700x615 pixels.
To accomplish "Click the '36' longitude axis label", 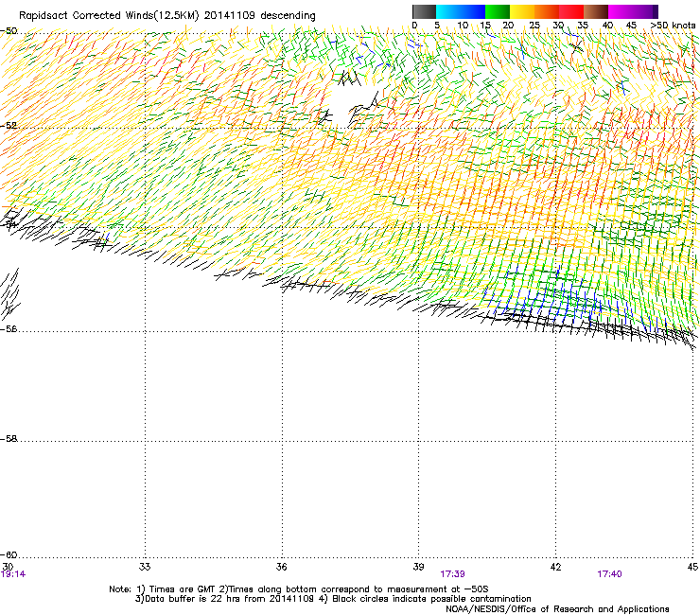I will coord(282,567).
